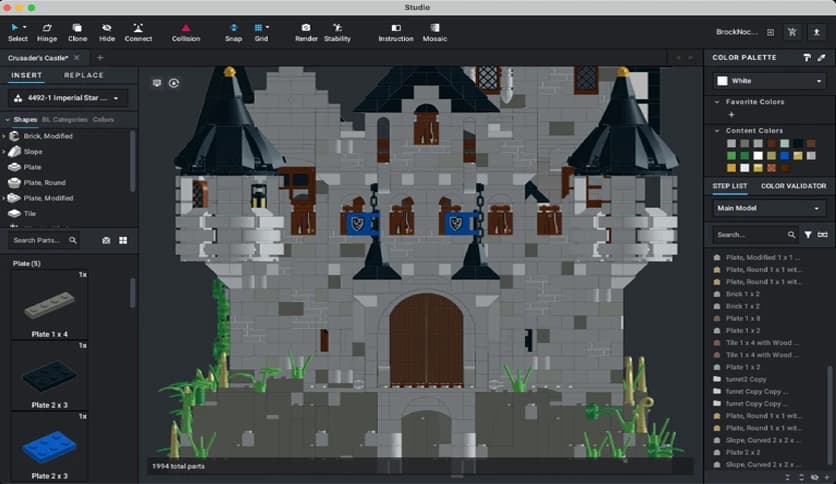Open the White color dropdown

[x=769, y=80]
